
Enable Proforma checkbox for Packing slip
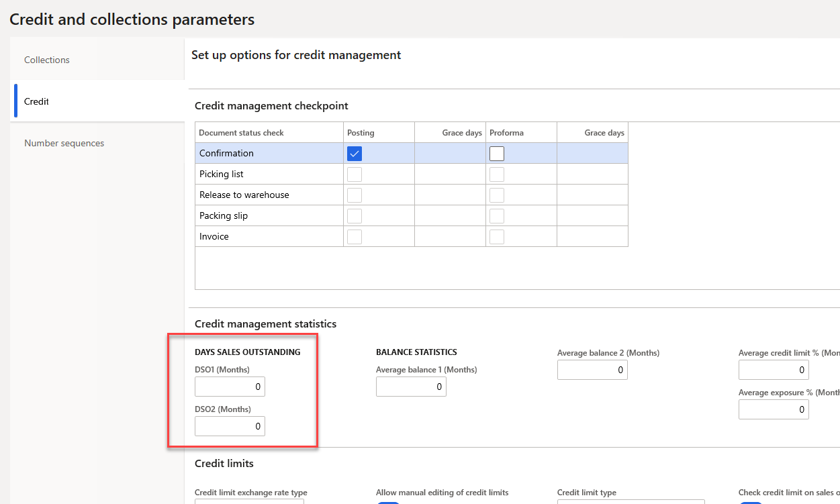tap(497, 216)
